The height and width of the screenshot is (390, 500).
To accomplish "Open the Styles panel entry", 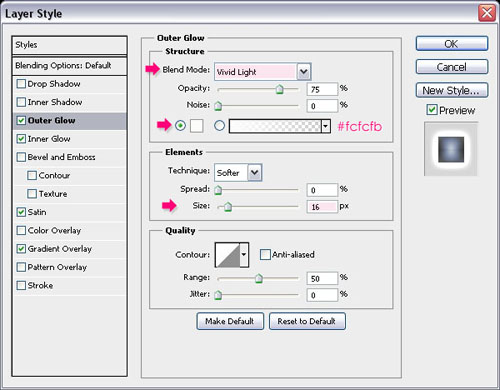I will click(70, 45).
